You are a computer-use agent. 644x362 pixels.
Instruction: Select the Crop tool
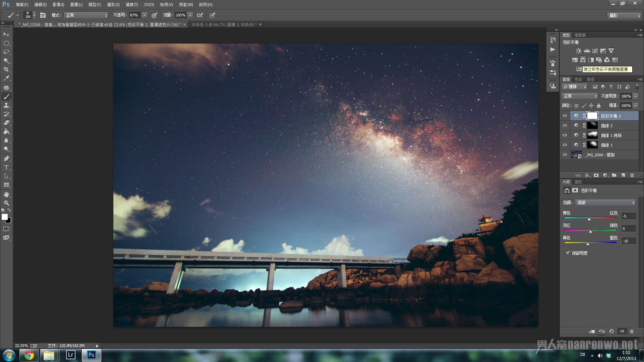[6, 70]
